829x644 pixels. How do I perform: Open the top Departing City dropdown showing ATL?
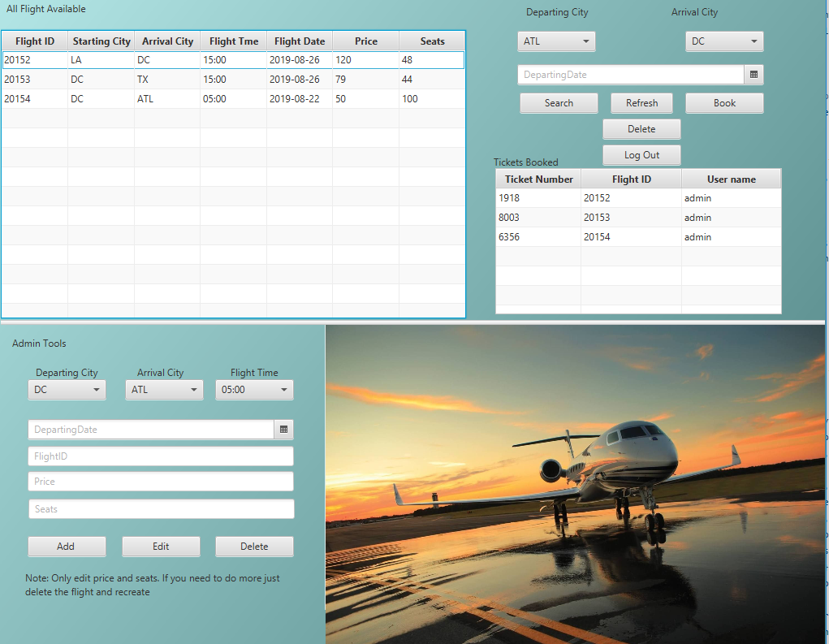tap(556, 41)
